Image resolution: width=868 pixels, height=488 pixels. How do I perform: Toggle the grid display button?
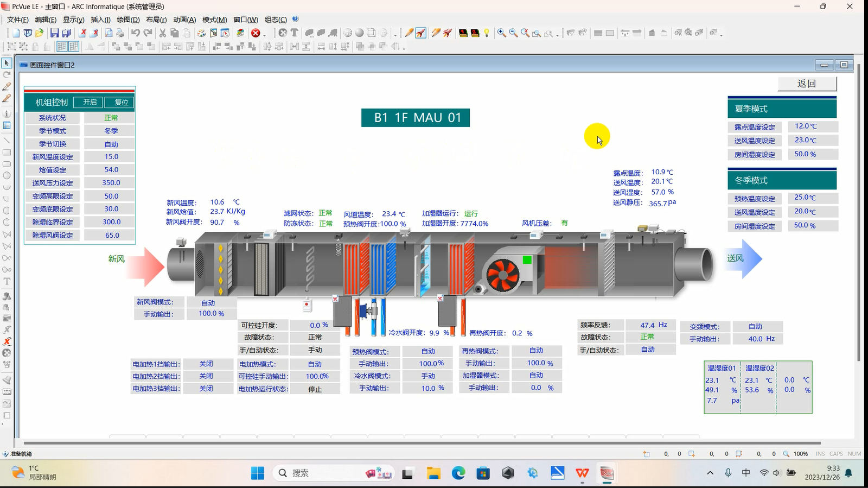click(x=62, y=47)
